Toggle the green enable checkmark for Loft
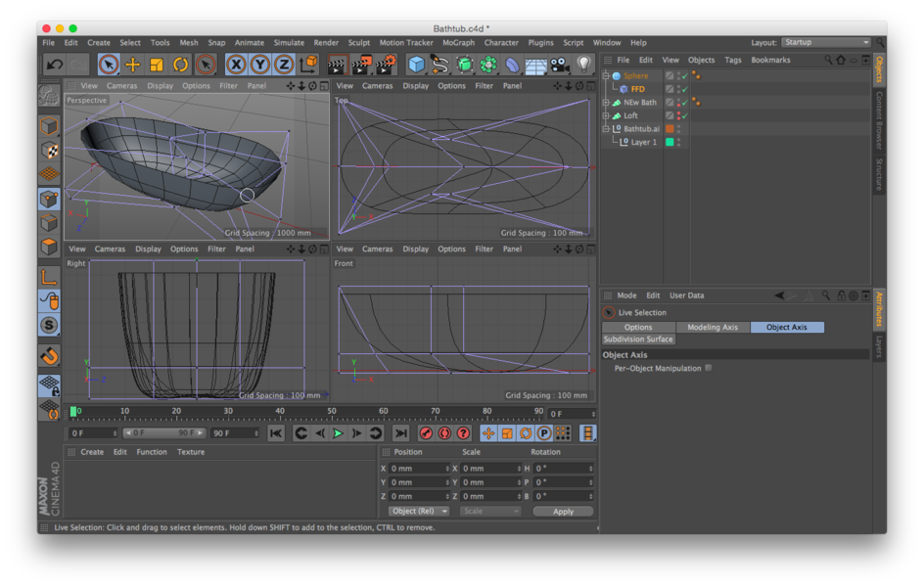Viewport: 924px width, 587px height. 685,115
